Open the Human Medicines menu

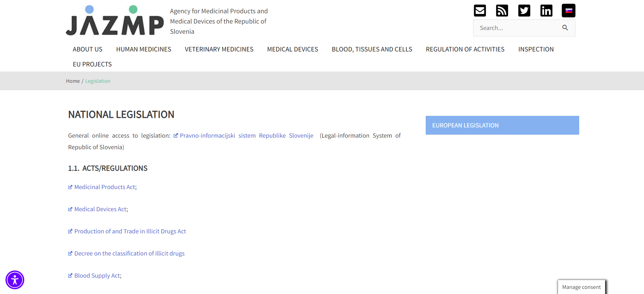[144, 49]
